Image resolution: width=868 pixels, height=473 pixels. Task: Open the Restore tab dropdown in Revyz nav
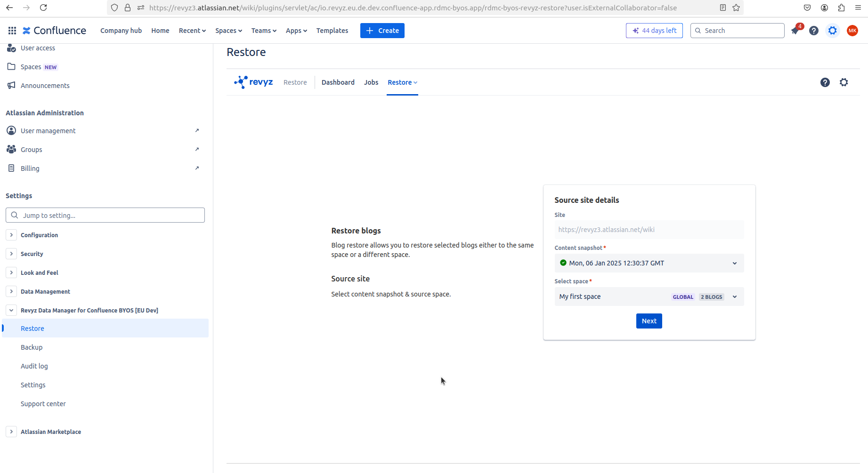pos(402,82)
